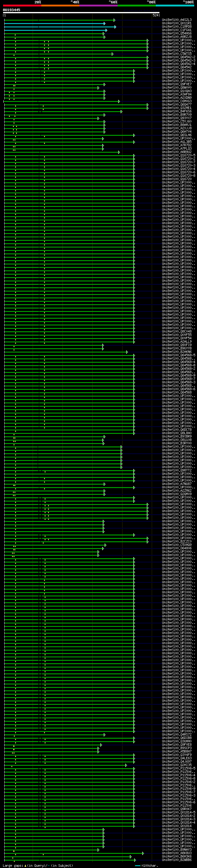Click the UniRef100_A2XJJ8 label

tap(177, 128)
